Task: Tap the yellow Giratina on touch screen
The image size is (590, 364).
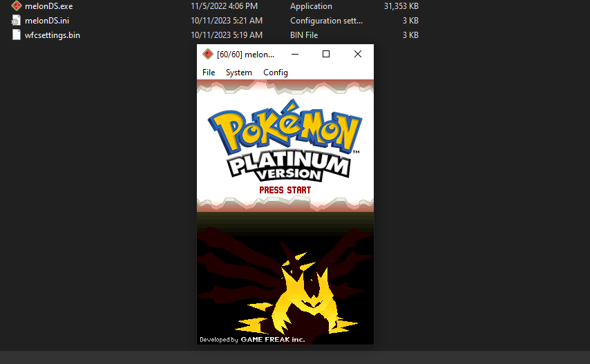Action: click(297, 294)
